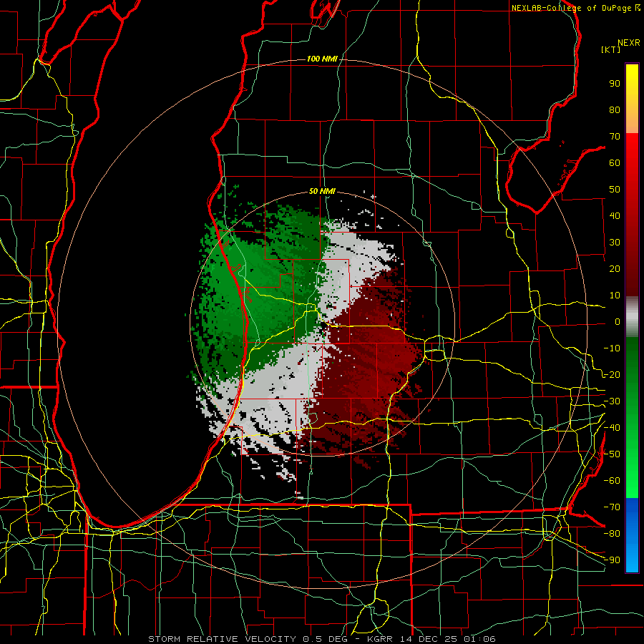The width and height of the screenshot is (644, 644).
Task: Click the -60 value on velocity scale
Action: coord(612,481)
